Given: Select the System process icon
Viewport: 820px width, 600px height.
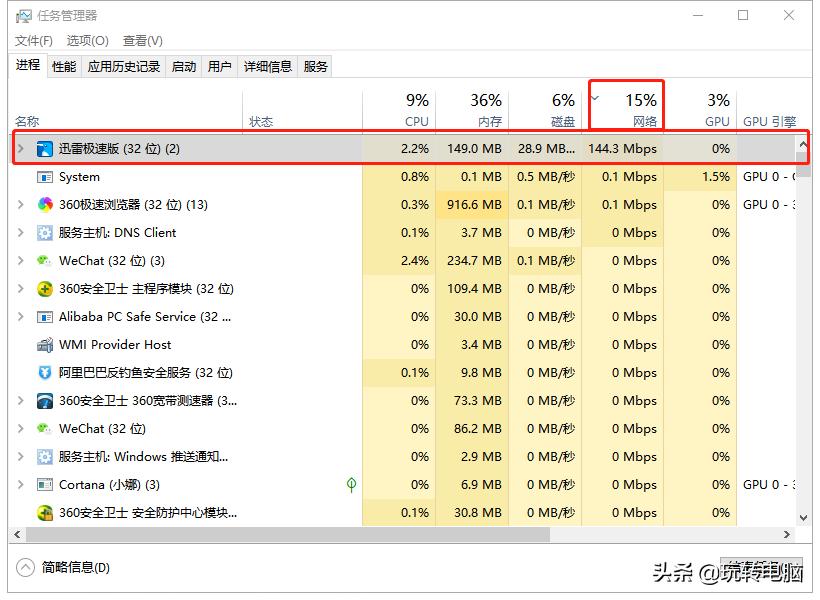Looking at the screenshot, I should point(43,176).
